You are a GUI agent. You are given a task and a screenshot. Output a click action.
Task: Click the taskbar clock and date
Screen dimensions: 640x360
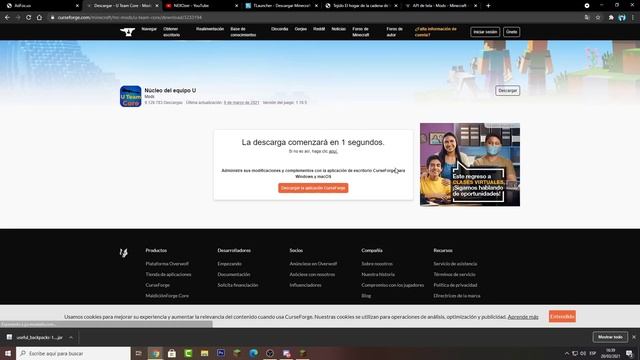coord(611,353)
